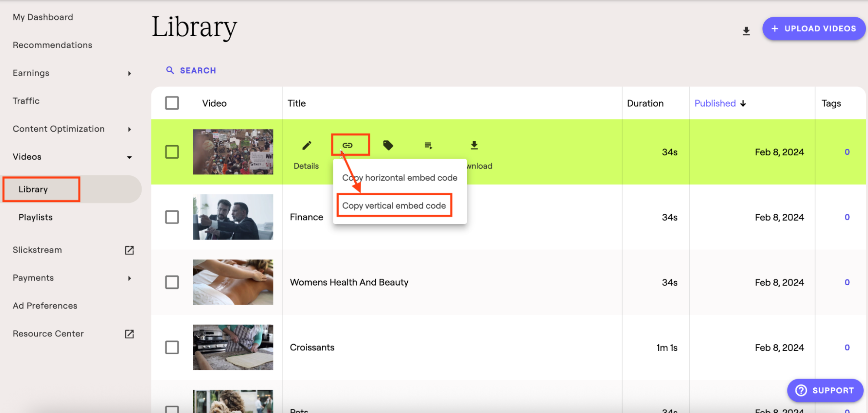Click the pencil Details icon

pos(307,145)
